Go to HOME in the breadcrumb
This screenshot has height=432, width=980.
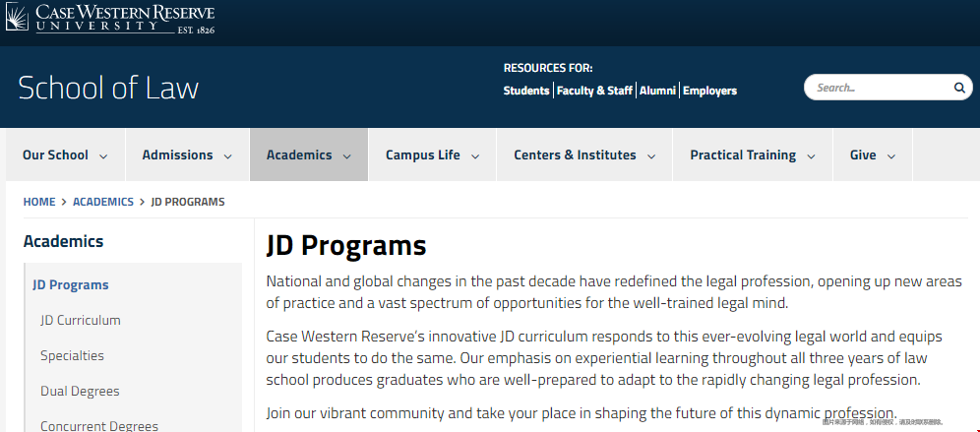pos(39,202)
